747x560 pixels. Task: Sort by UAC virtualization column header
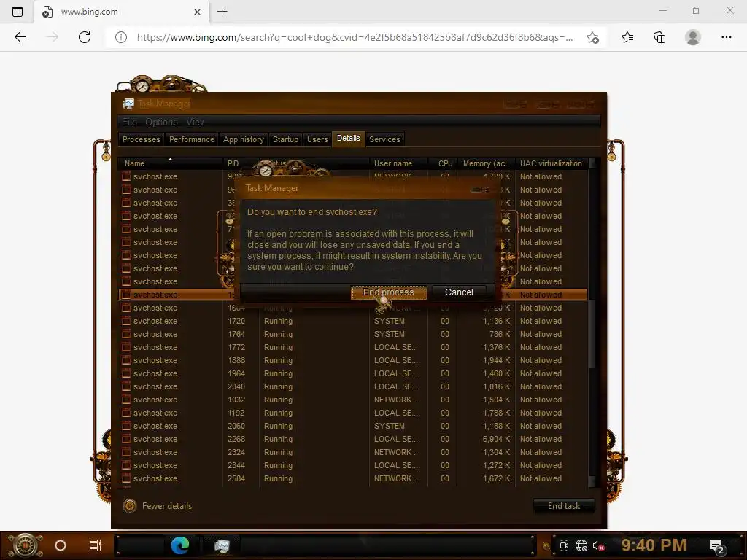(x=551, y=163)
